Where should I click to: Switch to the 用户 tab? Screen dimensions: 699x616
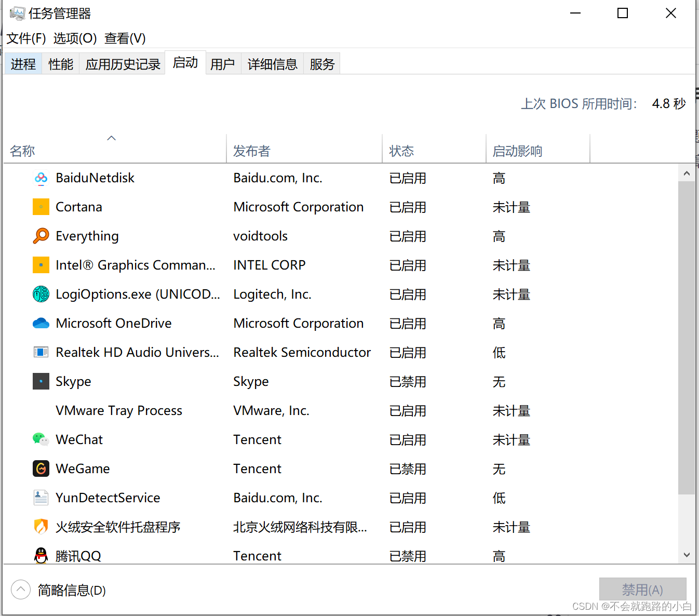coord(223,64)
